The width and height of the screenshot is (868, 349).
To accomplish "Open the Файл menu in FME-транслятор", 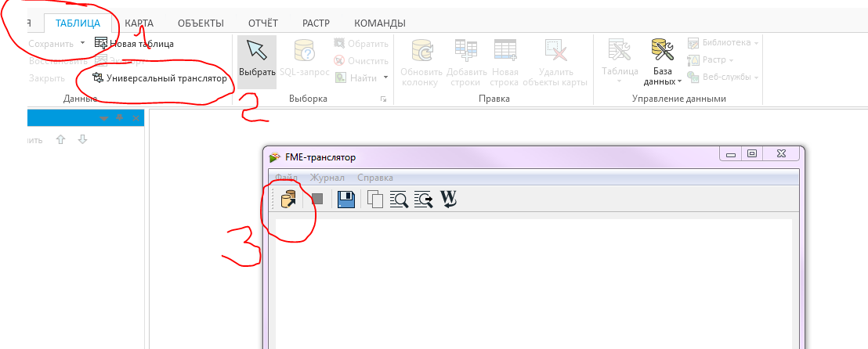I will [x=286, y=178].
